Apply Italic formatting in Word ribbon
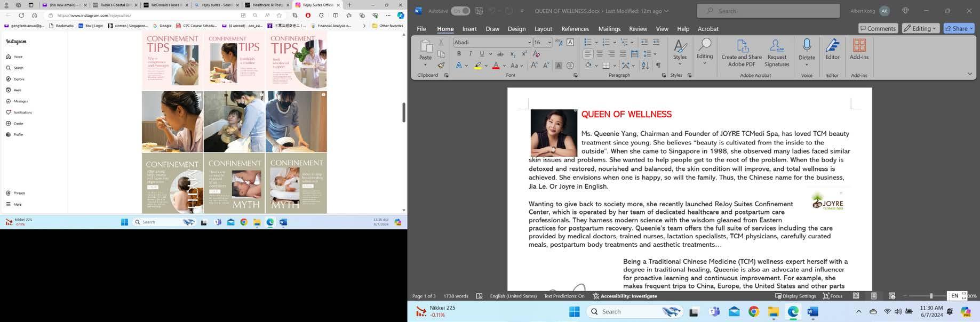 pos(471,54)
